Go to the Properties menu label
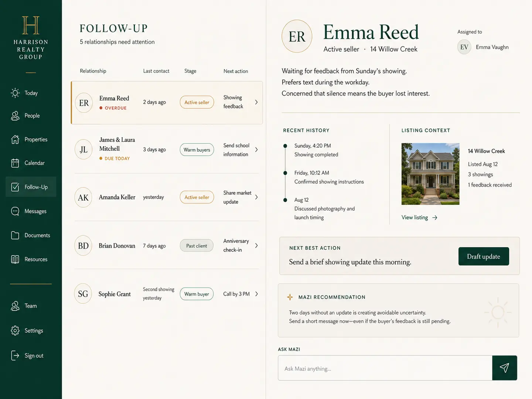532x399 pixels. click(36, 139)
